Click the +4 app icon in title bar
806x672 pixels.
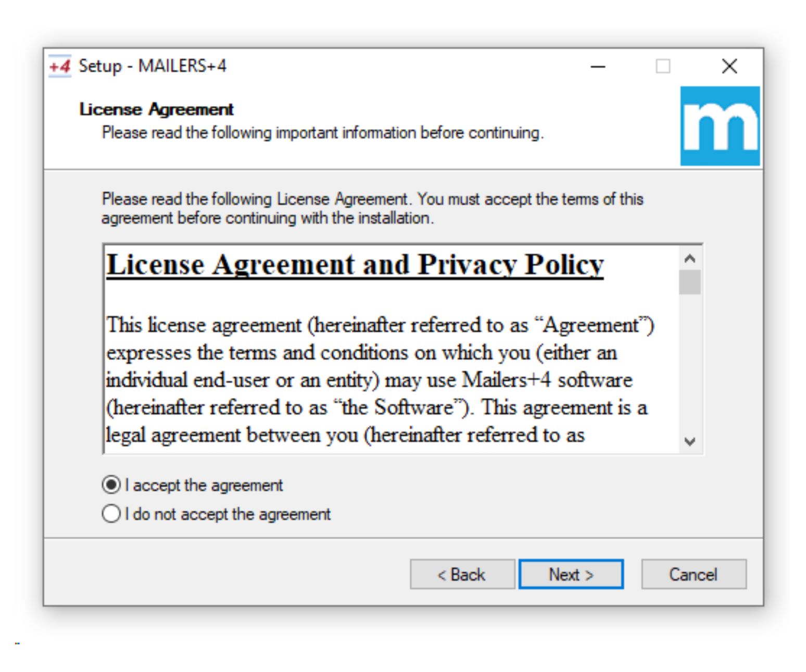[x=60, y=67]
